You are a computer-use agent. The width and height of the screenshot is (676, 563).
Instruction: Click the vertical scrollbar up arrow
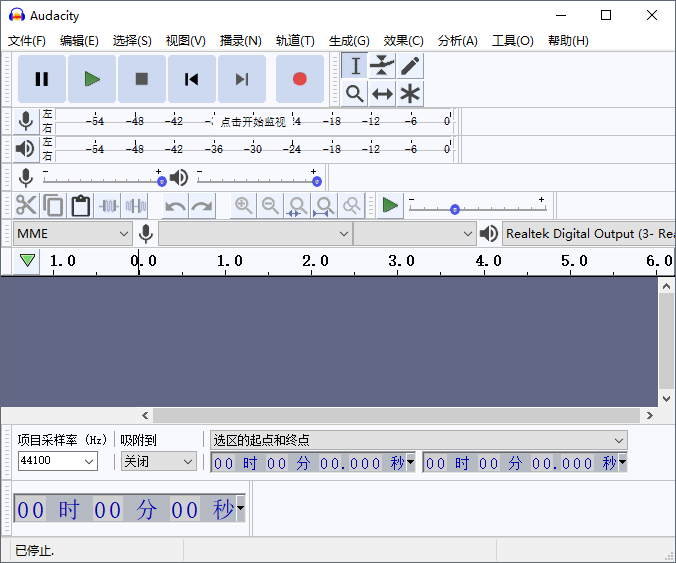click(x=666, y=286)
